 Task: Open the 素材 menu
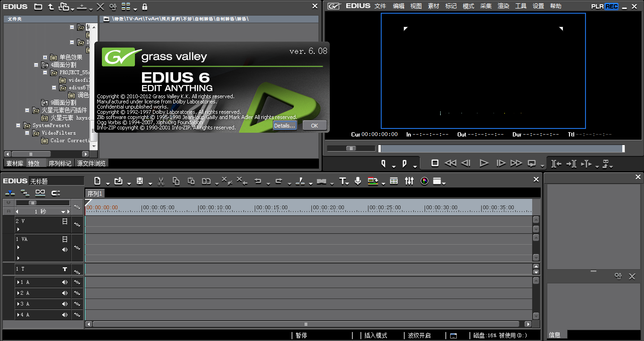click(434, 6)
